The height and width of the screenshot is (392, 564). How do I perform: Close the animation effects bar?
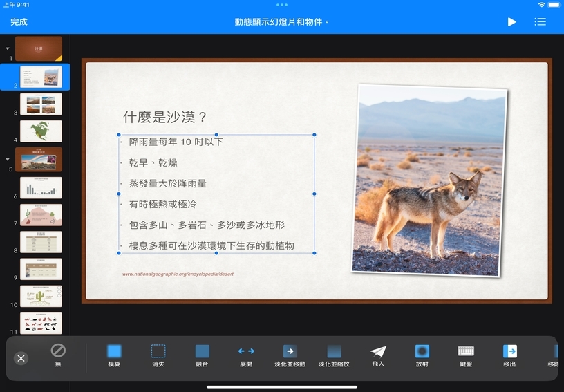(x=21, y=358)
